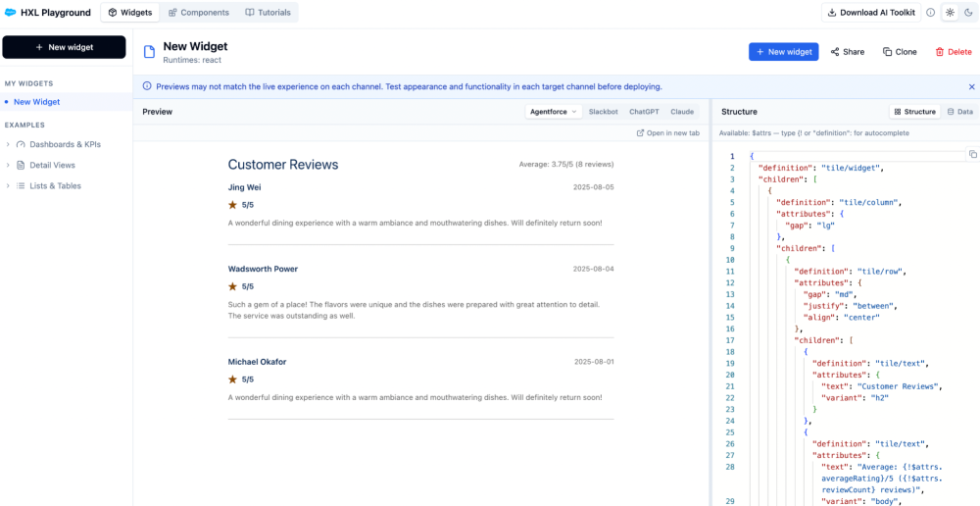Click the Runtimes: react subtitle

coord(192,60)
